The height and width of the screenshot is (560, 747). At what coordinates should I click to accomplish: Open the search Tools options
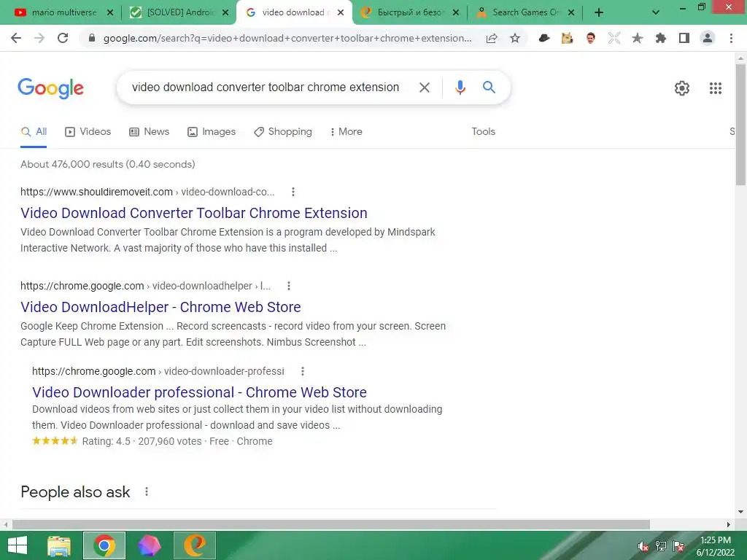click(483, 131)
